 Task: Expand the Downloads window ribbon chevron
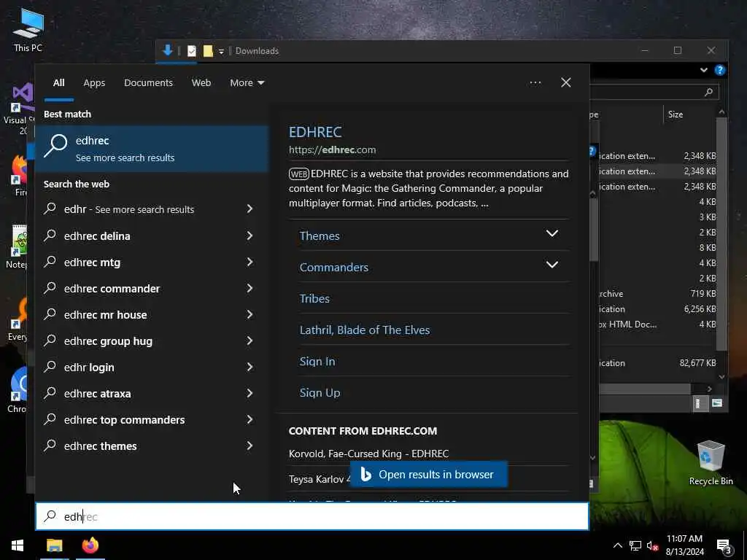[x=704, y=70]
